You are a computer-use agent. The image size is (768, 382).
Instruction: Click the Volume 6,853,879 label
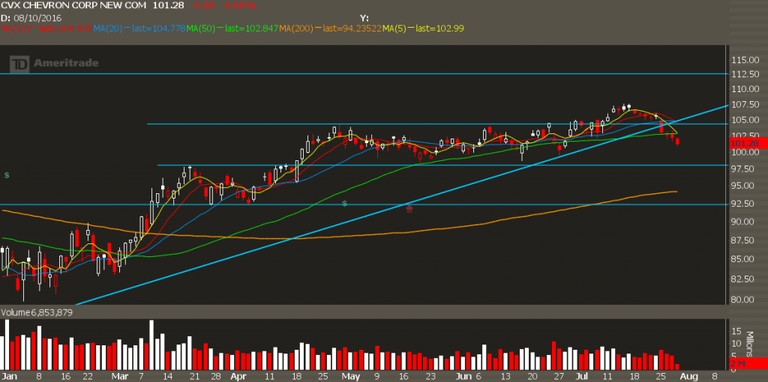(x=37, y=312)
